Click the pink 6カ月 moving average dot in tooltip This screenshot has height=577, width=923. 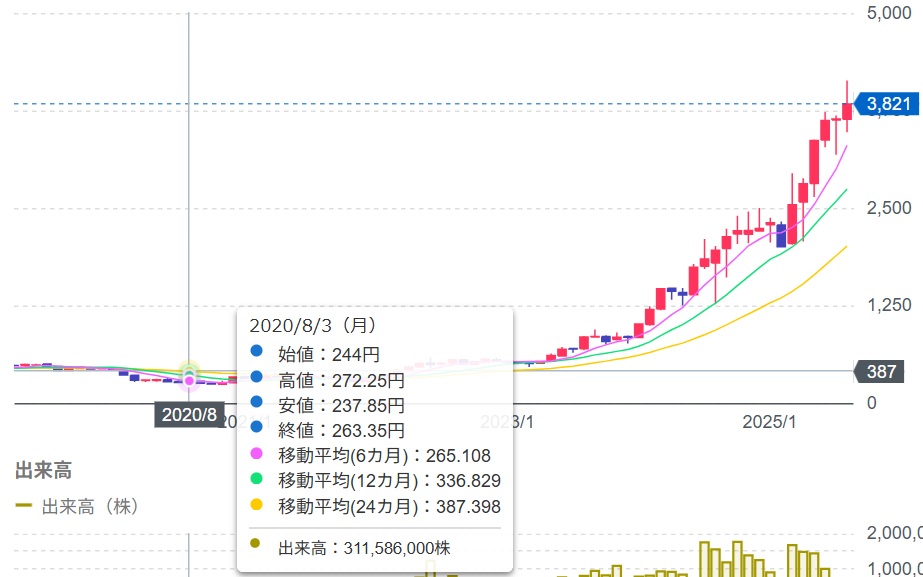pos(256,456)
